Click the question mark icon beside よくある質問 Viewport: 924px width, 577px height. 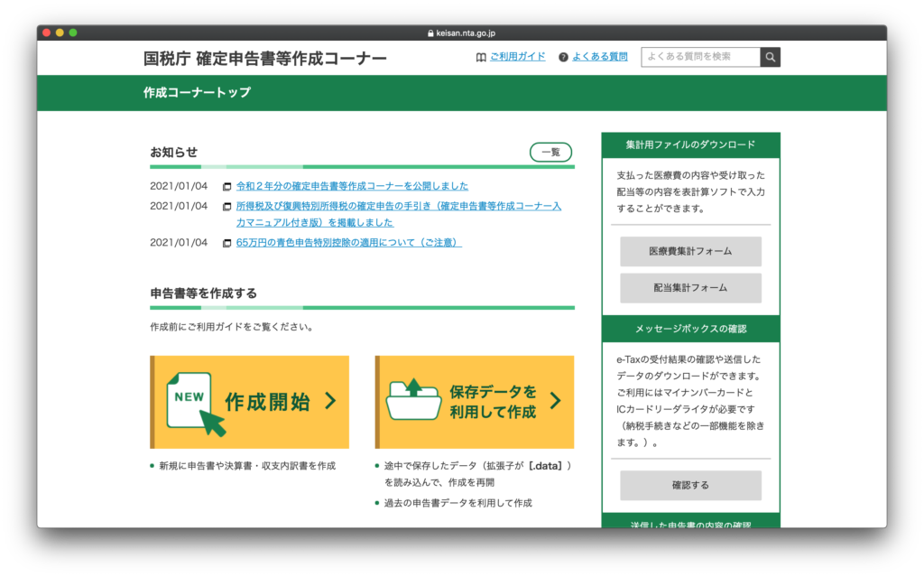(x=563, y=57)
